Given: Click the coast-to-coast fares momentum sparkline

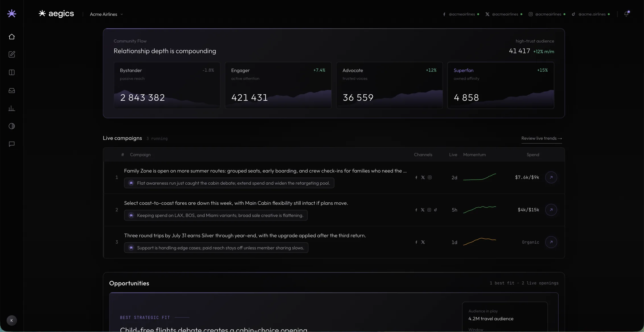Looking at the screenshot, I should [x=480, y=209].
